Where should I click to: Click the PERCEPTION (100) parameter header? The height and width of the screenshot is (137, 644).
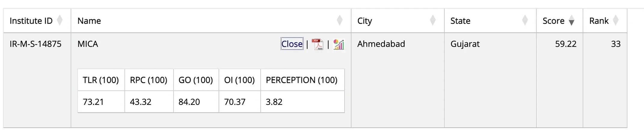[302, 80]
